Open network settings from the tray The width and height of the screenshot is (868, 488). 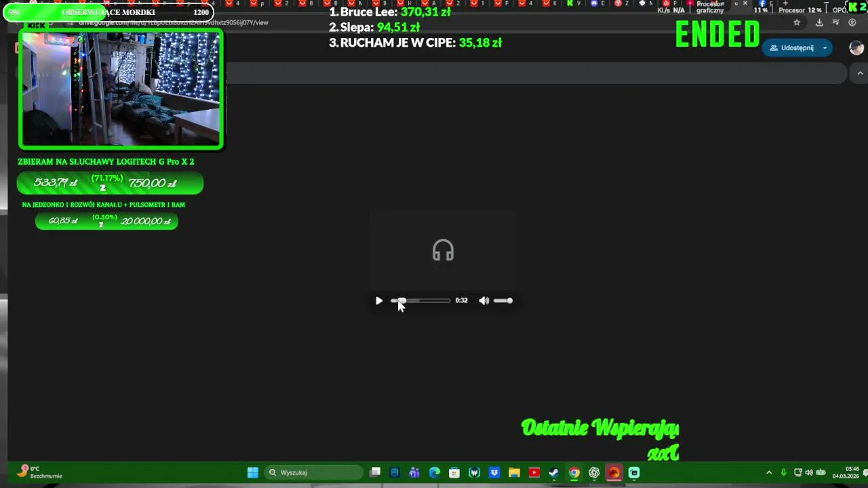pyautogui.click(x=798, y=472)
